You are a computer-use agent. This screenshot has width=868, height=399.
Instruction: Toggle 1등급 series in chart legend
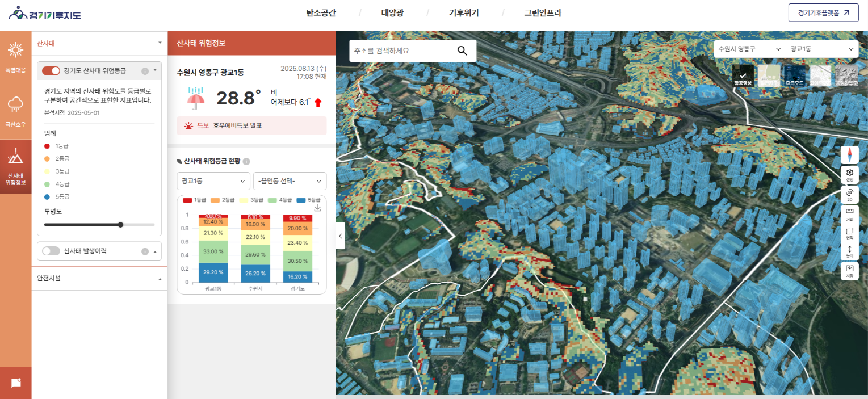pyautogui.click(x=195, y=200)
